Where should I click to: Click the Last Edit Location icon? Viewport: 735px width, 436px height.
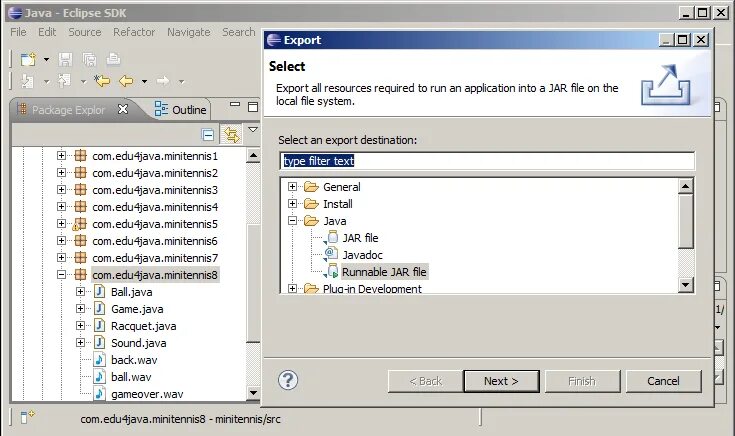[x=102, y=81]
